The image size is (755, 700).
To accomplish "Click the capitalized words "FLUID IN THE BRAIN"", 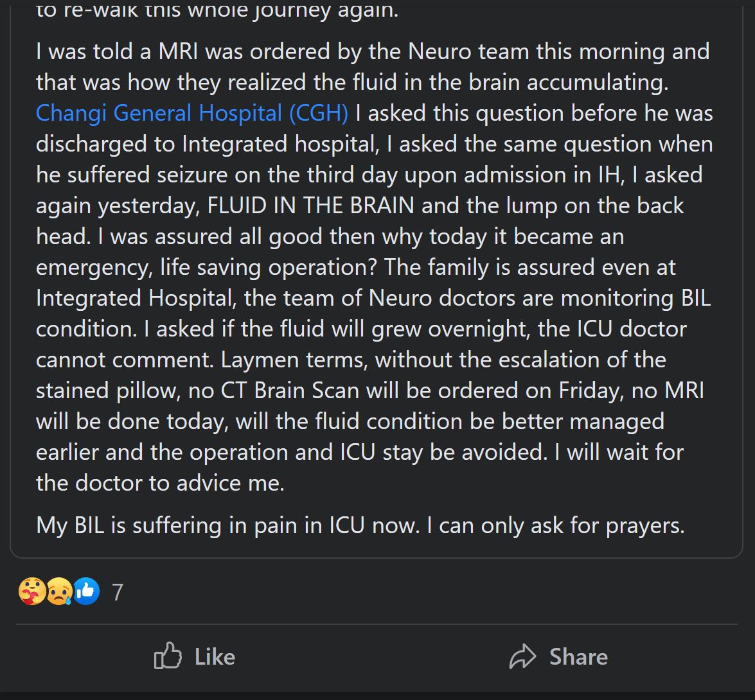I will [310, 206].
